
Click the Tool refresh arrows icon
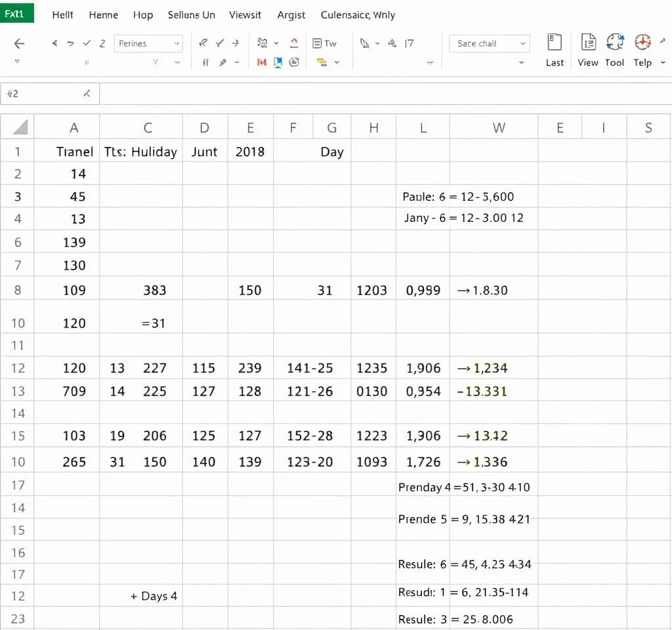pyautogui.click(x=615, y=43)
